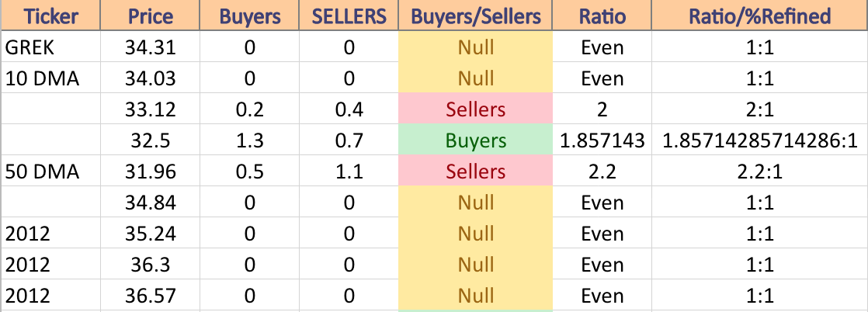Screen dimensions: 868x312
Task: Click the price cell showing 35.24
Action: 150,233
